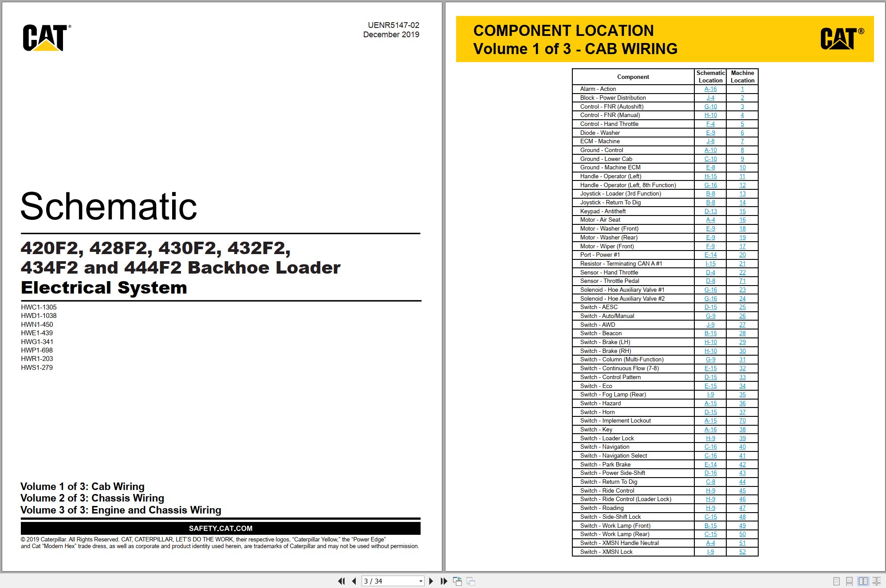Select document number UENR5147-02
This screenshot has width=886, height=588.
click(393, 25)
